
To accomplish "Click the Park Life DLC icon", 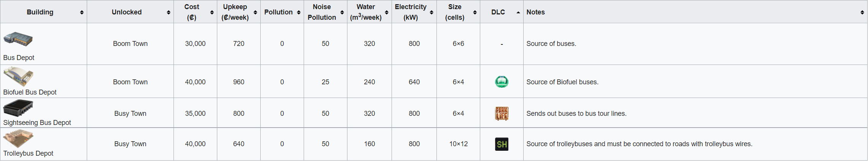I will tap(502, 114).
